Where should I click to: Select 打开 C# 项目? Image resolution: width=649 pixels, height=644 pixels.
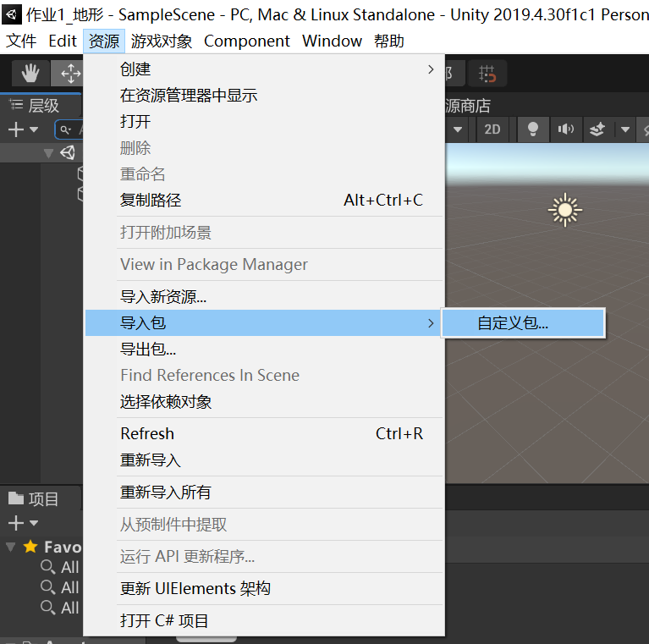click(x=264, y=621)
